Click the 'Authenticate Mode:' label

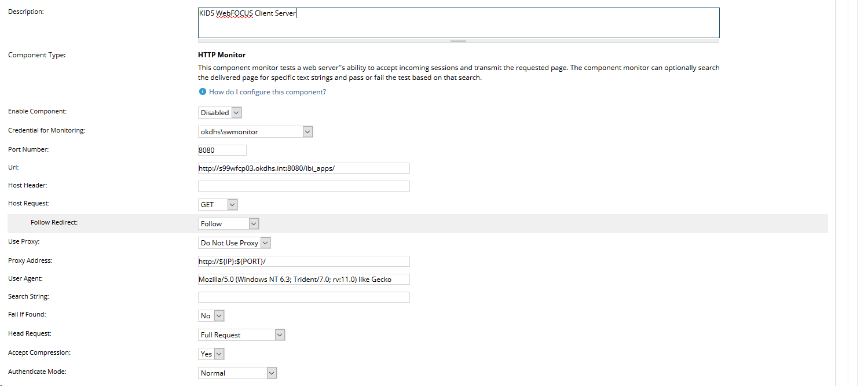point(37,372)
